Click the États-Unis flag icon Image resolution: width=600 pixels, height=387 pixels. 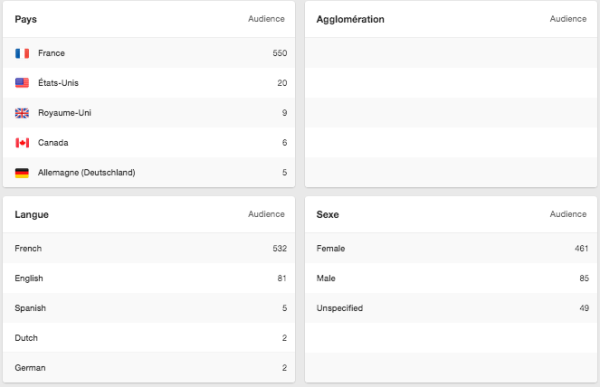tap(22, 83)
